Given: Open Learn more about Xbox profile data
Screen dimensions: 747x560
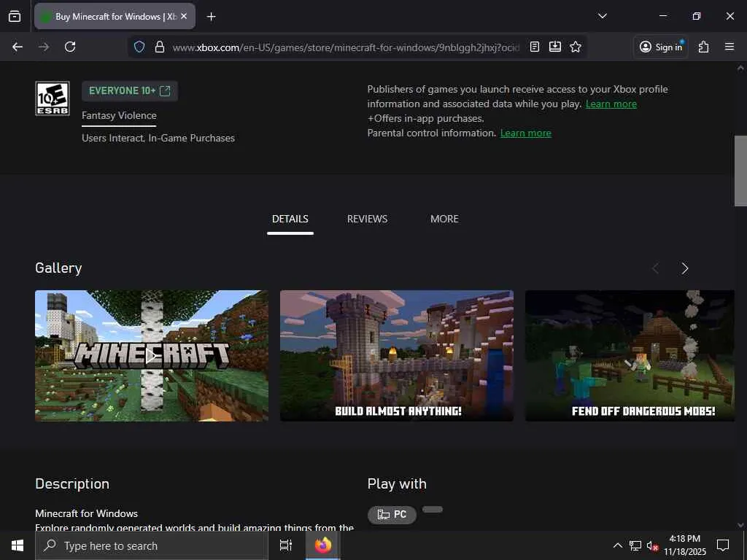Looking at the screenshot, I should pos(611,104).
